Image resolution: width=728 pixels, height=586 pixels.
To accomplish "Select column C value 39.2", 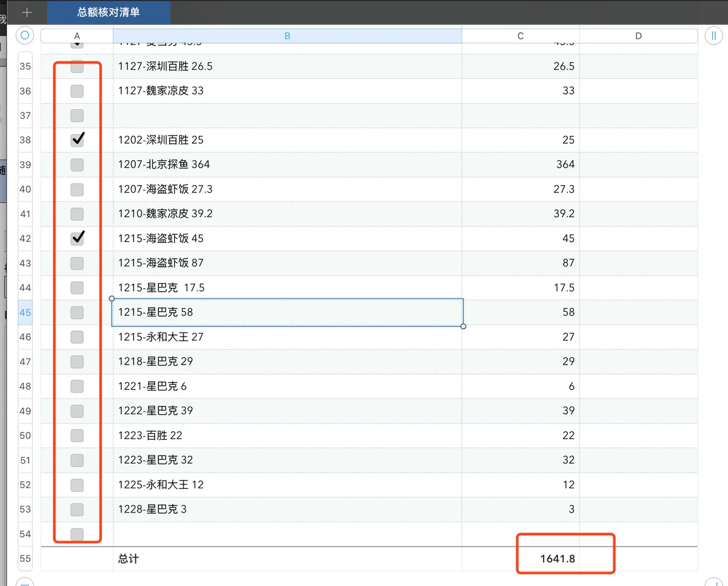I will coord(521,214).
